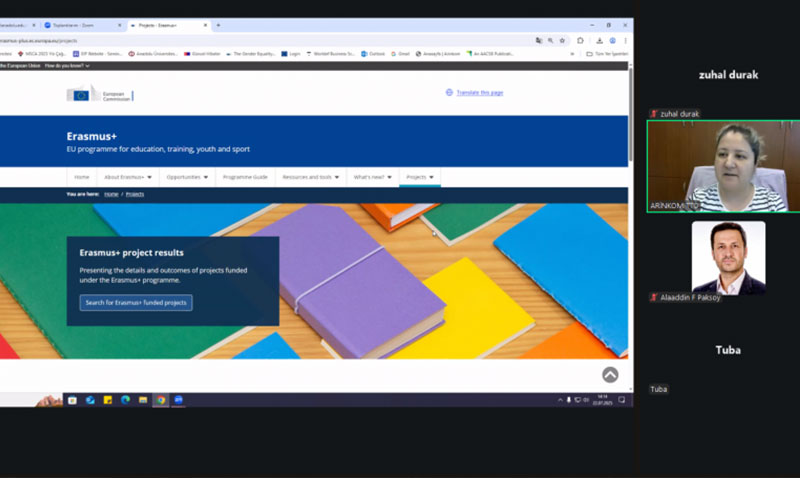The image size is (800, 478).
Task: Open the Zoom app taskbar icon
Action: point(179,400)
